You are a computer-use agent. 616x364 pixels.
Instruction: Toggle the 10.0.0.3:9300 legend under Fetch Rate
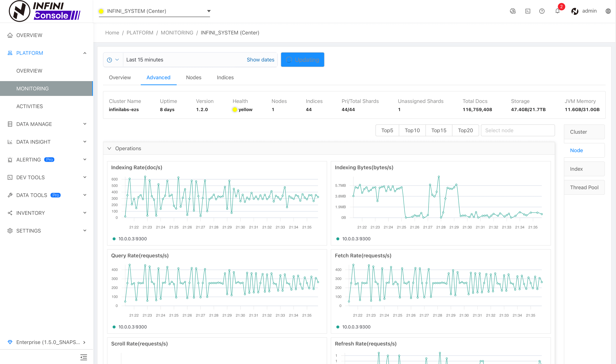pos(353,327)
